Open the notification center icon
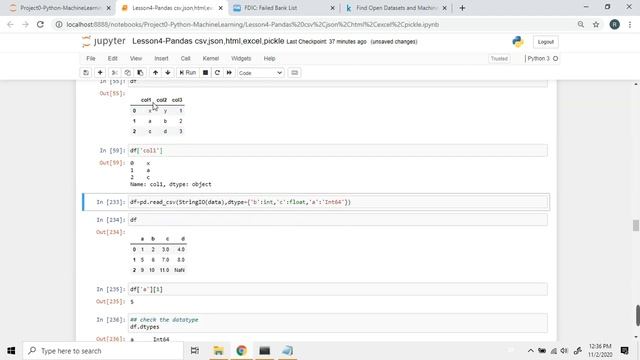The image size is (640, 360). coord(624,351)
